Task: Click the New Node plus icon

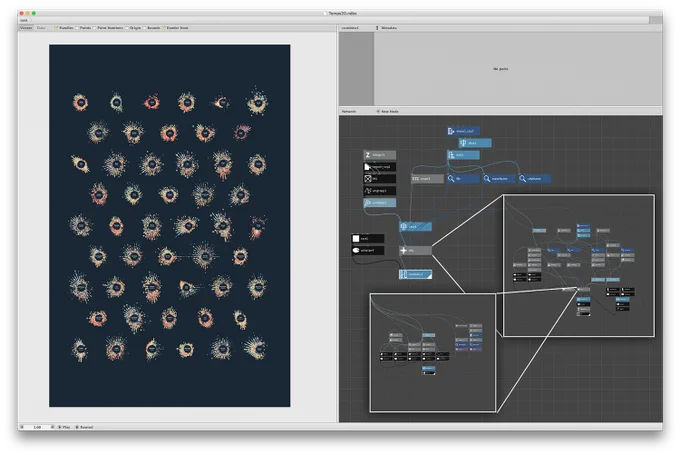Action: tap(378, 111)
